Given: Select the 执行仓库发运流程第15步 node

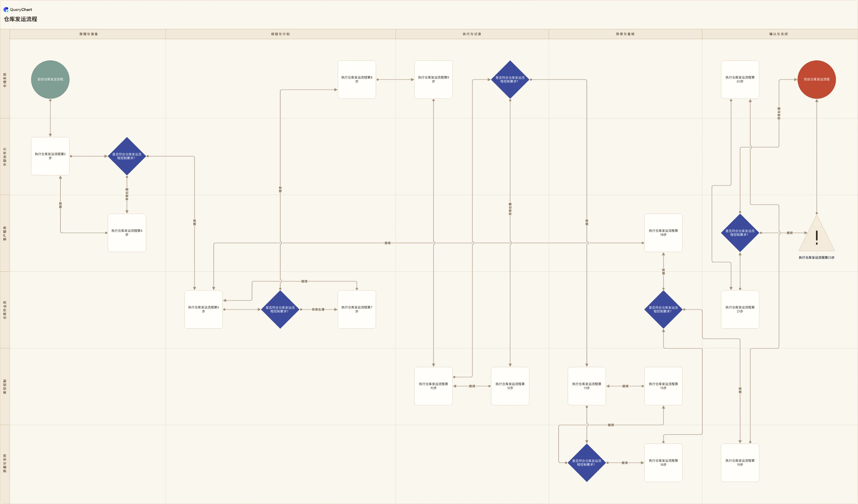Looking at the screenshot, I should point(663,386).
